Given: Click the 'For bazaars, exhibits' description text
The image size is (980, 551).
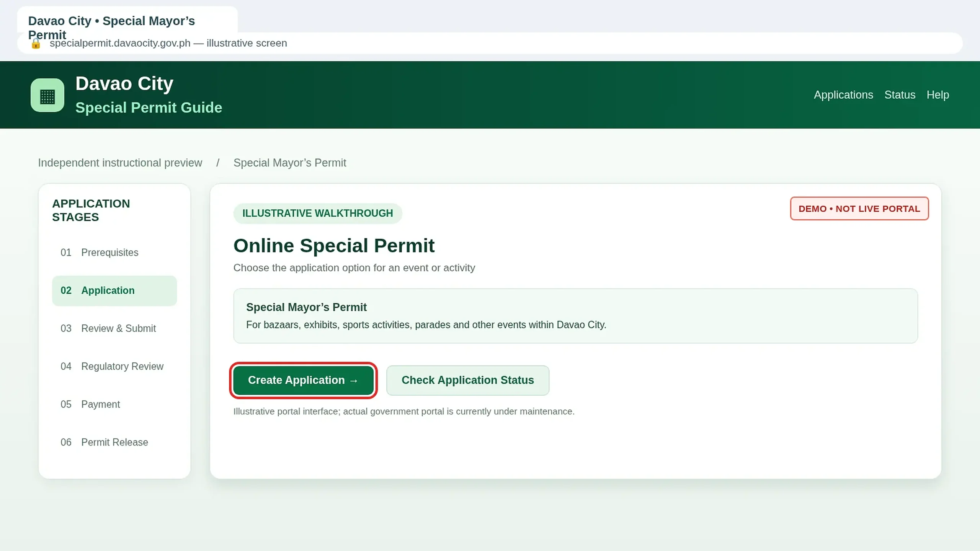Looking at the screenshot, I should point(426,325).
